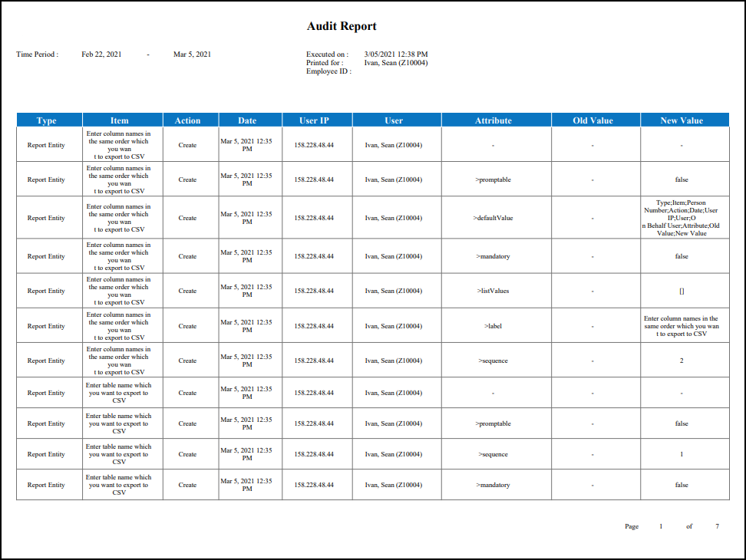Viewport: 746px width, 560px height.
Task: Select the Type column header
Action: pyautogui.click(x=47, y=120)
